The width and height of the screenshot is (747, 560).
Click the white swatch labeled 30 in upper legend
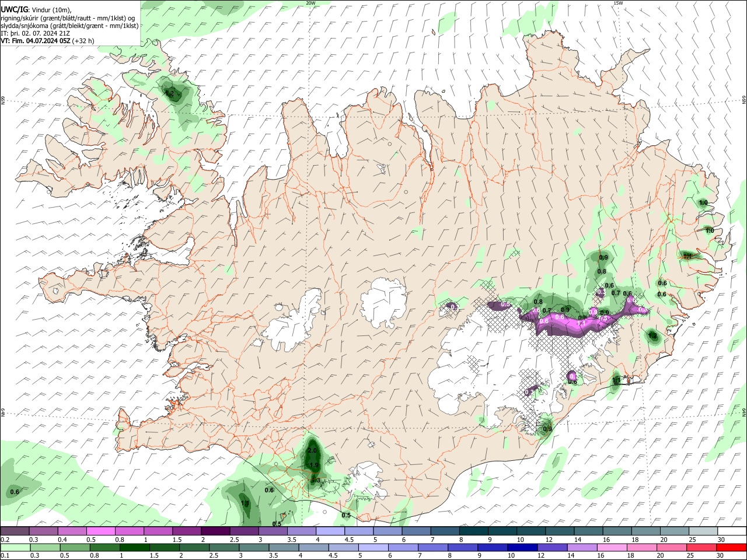[732, 531]
